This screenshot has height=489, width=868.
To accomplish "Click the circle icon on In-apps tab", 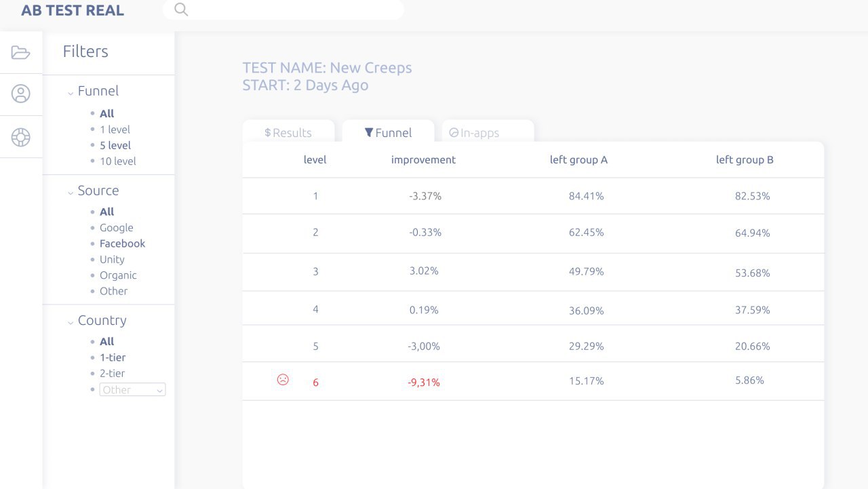I will click(x=454, y=133).
